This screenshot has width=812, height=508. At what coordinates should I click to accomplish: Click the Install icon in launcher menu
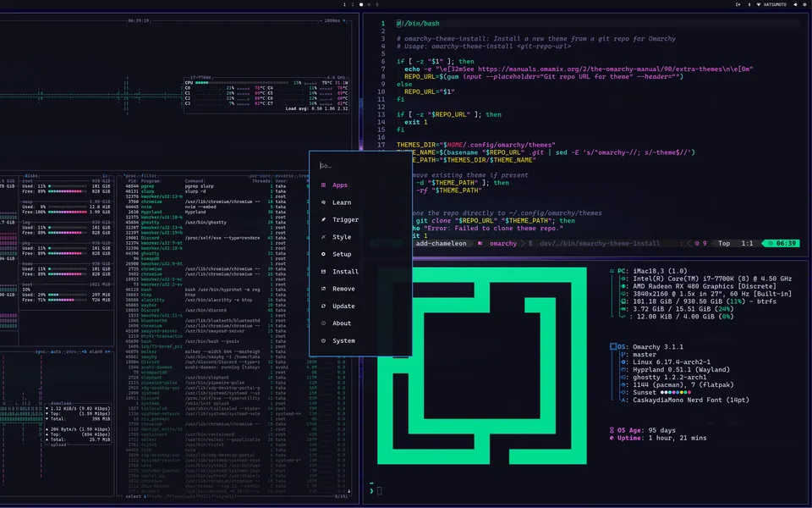324,271
